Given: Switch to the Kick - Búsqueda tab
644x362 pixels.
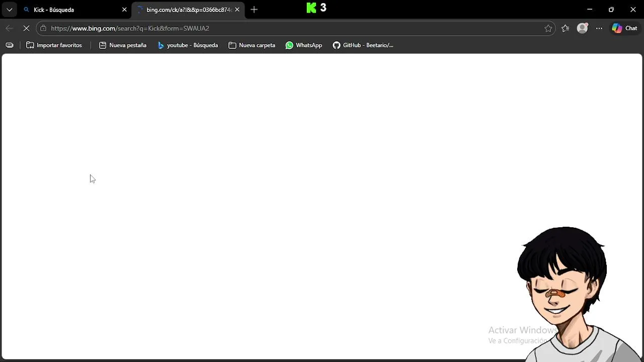Looking at the screenshot, I should (x=75, y=10).
